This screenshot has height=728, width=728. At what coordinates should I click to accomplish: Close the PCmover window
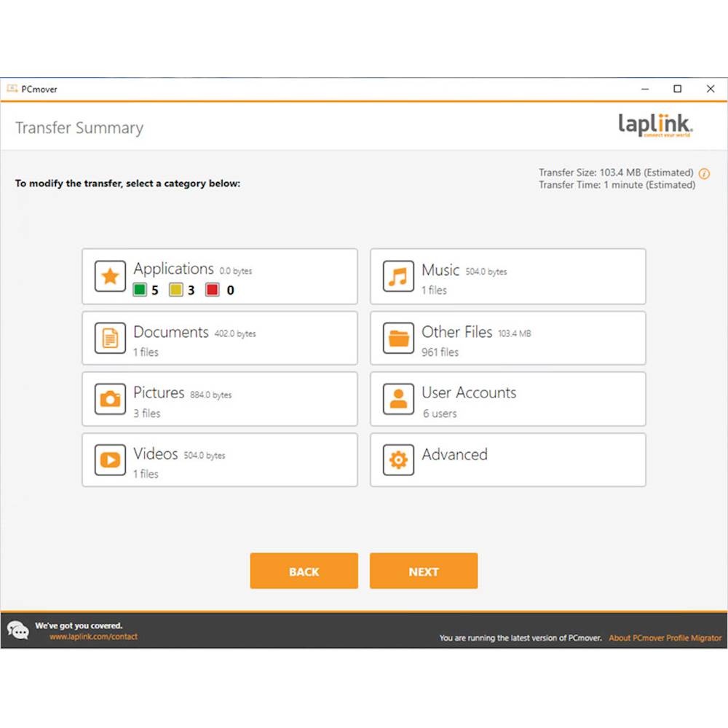coord(711,89)
